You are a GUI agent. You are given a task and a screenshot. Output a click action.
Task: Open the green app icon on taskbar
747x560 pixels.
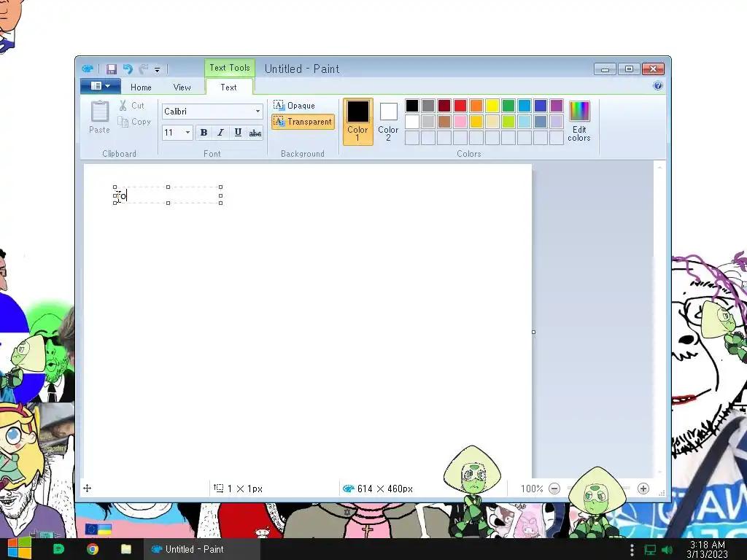pos(58,549)
